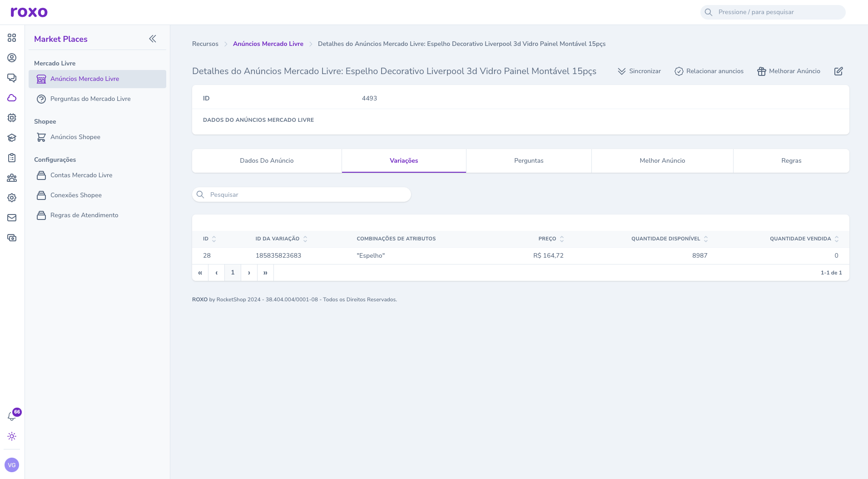Click Dados do Anúncios Mercado Livre heading

click(258, 120)
